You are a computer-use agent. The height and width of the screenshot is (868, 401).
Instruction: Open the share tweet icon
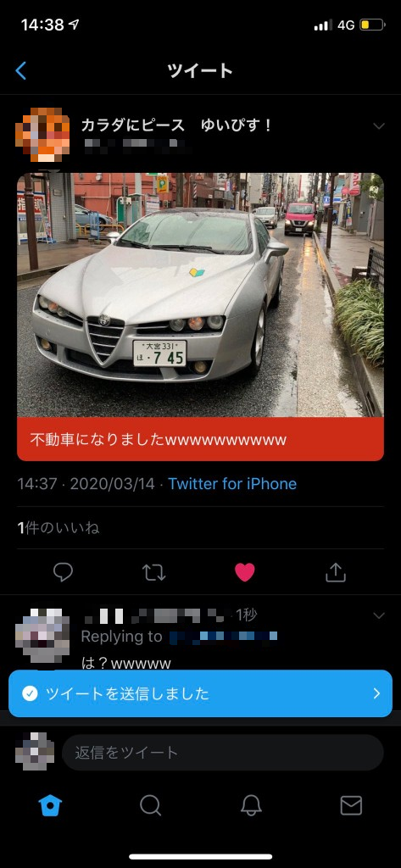pos(335,572)
